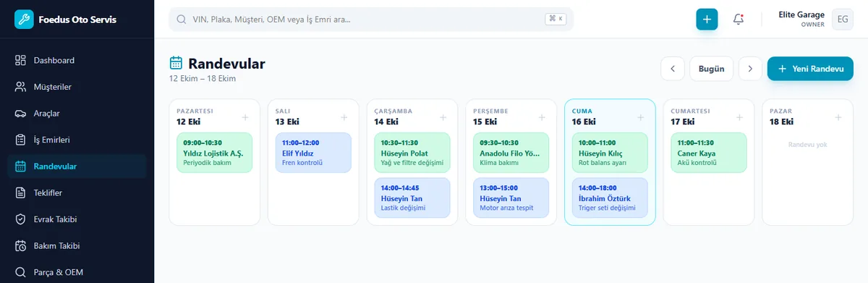Open Elif Yıldız Fren kontrolü appointment
Image resolution: width=868 pixels, height=283 pixels.
313,153
